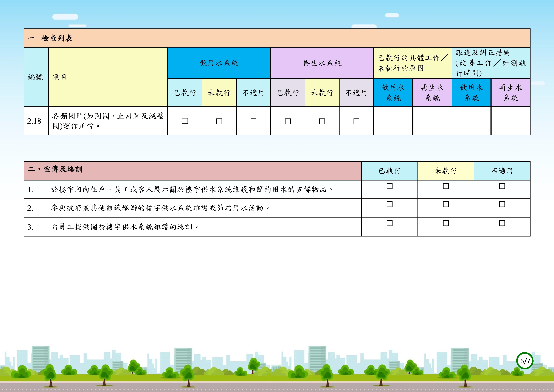The height and width of the screenshot is (392, 554).
Task: Click the 編號 column header
Action: 36,77
